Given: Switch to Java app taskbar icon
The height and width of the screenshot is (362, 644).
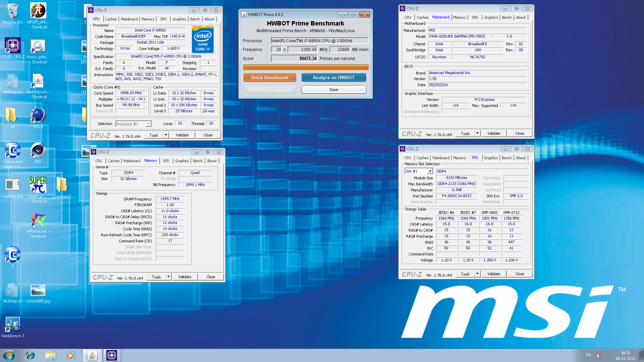Looking at the screenshot, I should 92,355.
